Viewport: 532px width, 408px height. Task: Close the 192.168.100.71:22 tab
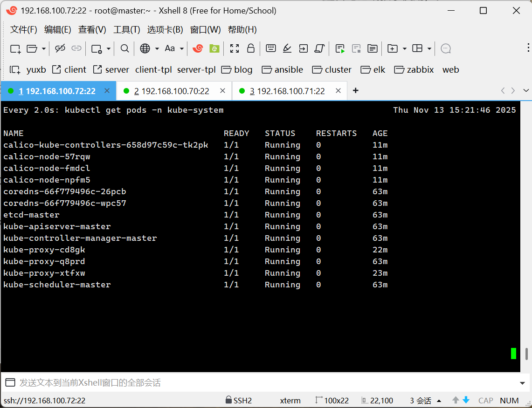(x=338, y=90)
